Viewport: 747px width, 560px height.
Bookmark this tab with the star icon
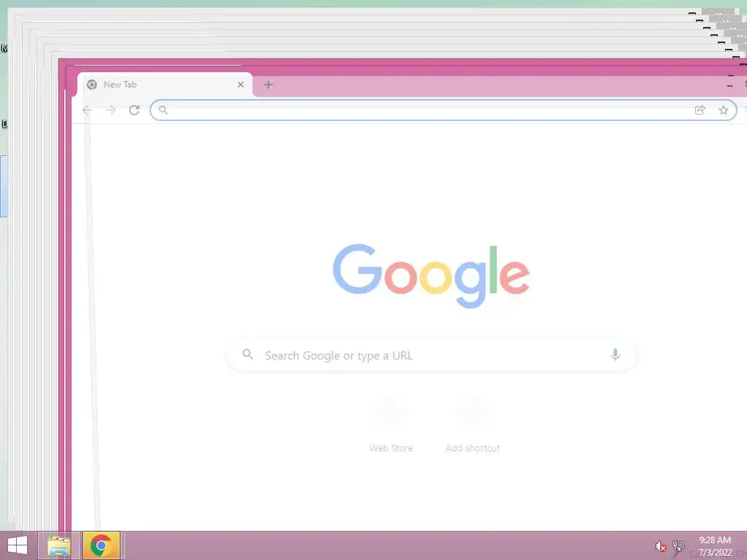click(723, 111)
